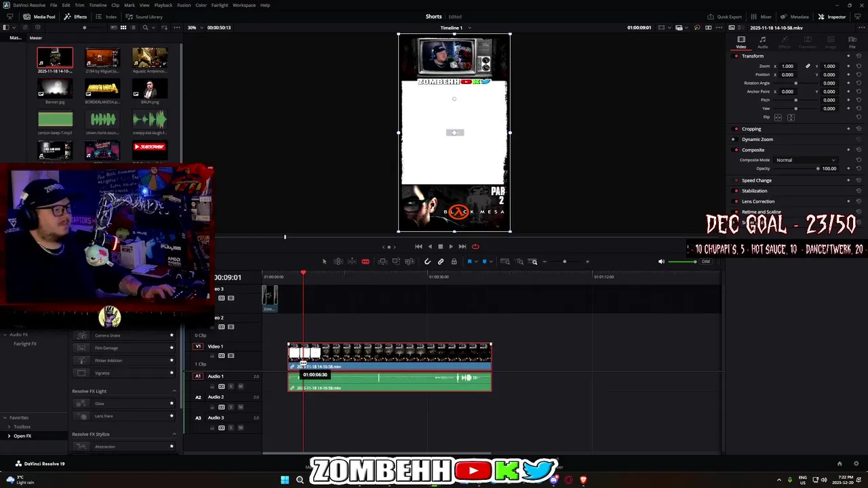Adjust the timeline zoom slider
This screenshot has height=488, width=868.
click(564, 262)
